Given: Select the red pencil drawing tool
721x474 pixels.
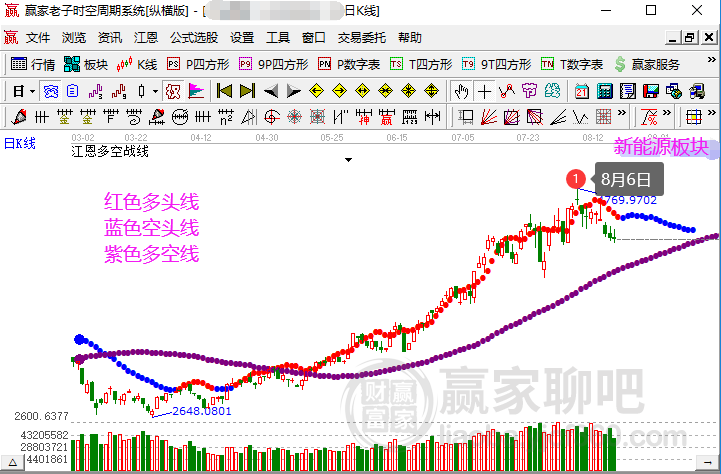Looking at the screenshot, I should coord(18,117).
